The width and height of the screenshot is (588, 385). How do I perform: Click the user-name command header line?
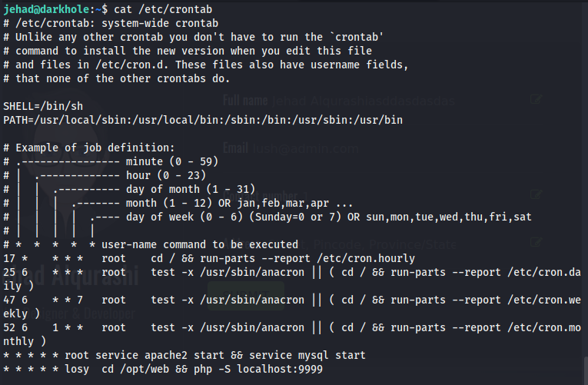click(188, 244)
